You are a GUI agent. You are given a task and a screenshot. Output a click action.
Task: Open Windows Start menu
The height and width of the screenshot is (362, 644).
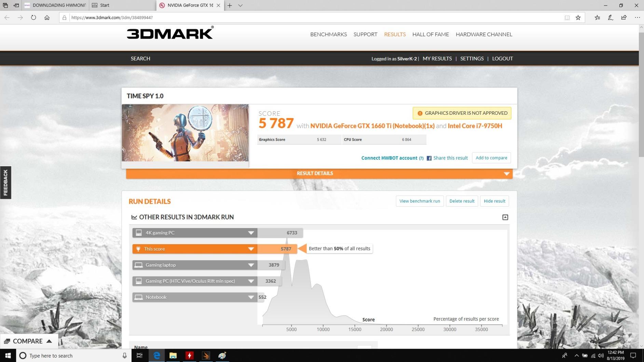pyautogui.click(x=8, y=356)
